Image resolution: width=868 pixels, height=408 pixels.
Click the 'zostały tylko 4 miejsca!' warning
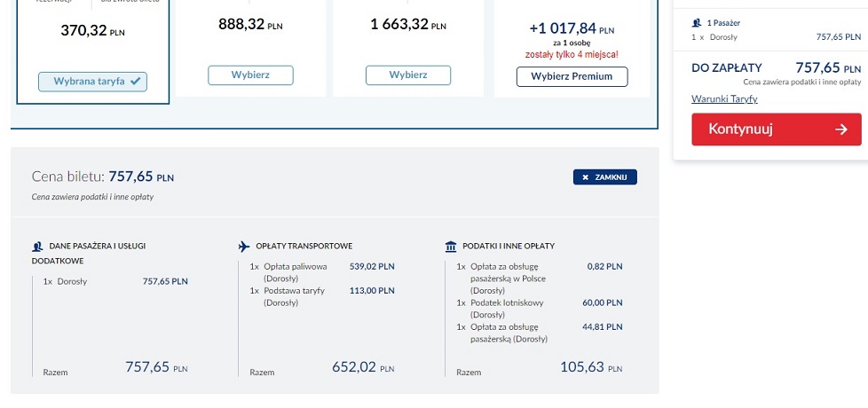coord(572,54)
